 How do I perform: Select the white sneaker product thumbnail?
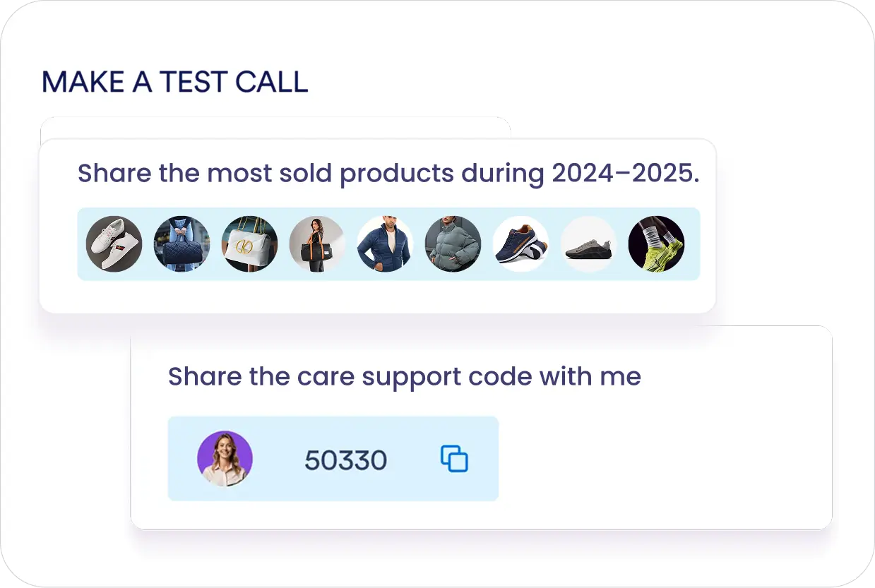pos(114,244)
